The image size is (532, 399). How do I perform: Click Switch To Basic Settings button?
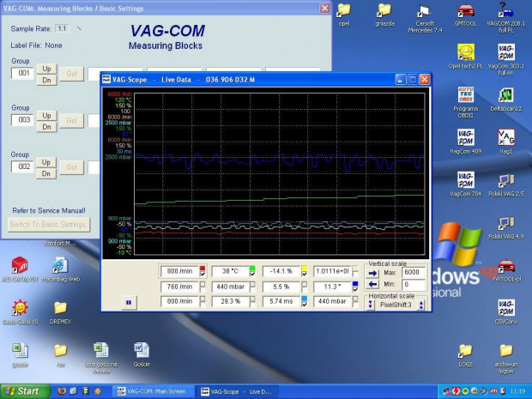tap(48, 225)
